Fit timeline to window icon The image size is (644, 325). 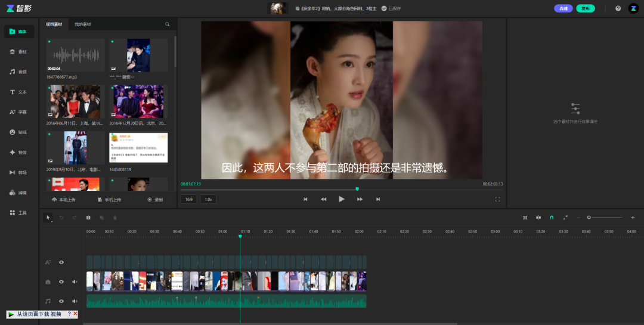pos(565,218)
